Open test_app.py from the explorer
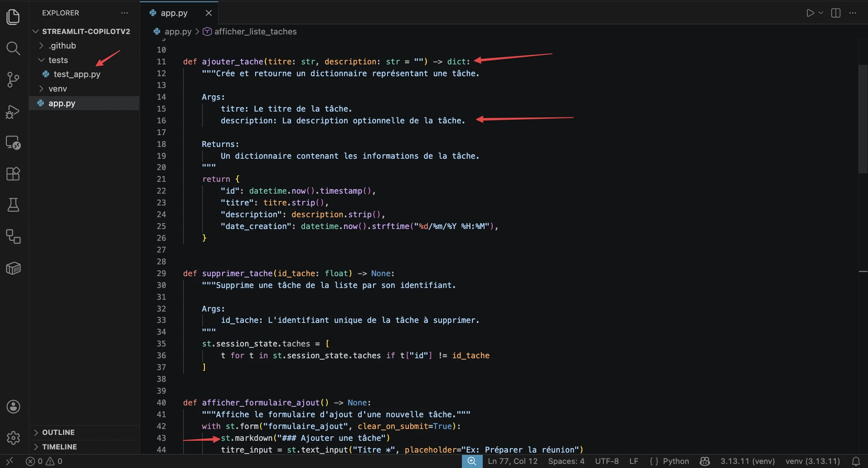Viewport: 868px width, 468px height. [x=77, y=74]
